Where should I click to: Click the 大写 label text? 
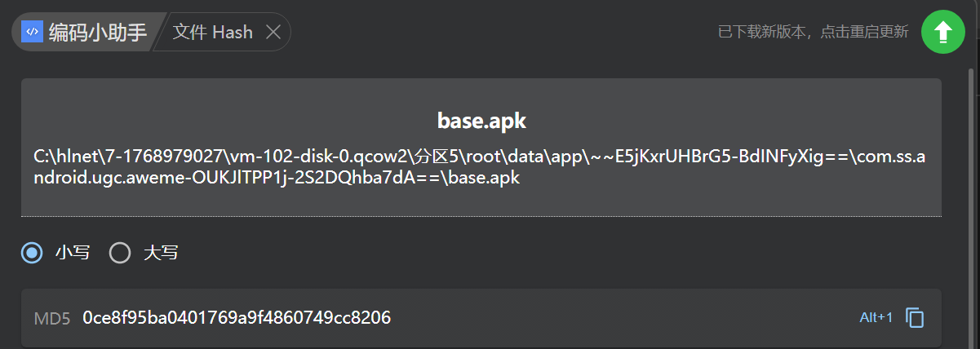pos(161,253)
